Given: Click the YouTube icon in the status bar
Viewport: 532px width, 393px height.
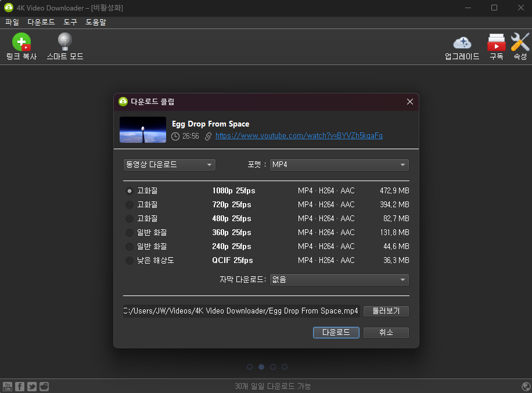Looking at the screenshot, I should [8, 386].
